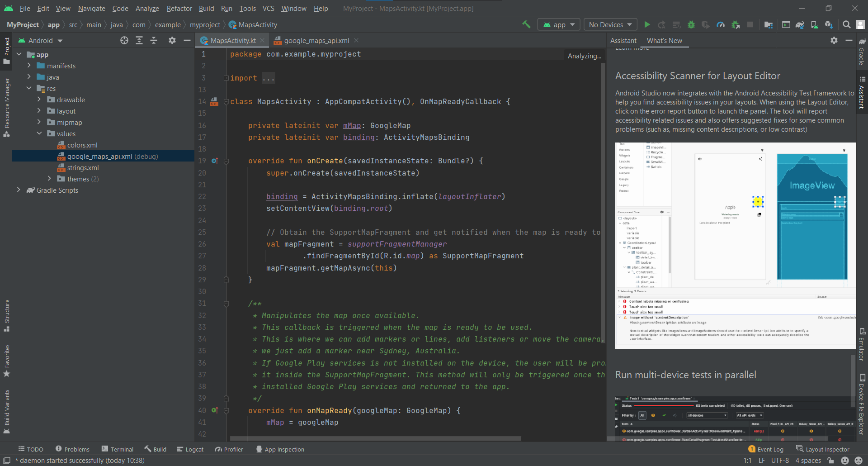Viewport: 868px width, 466px height.
Task: Toggle the Resource Manager tool window
Action: coord(7,107)
